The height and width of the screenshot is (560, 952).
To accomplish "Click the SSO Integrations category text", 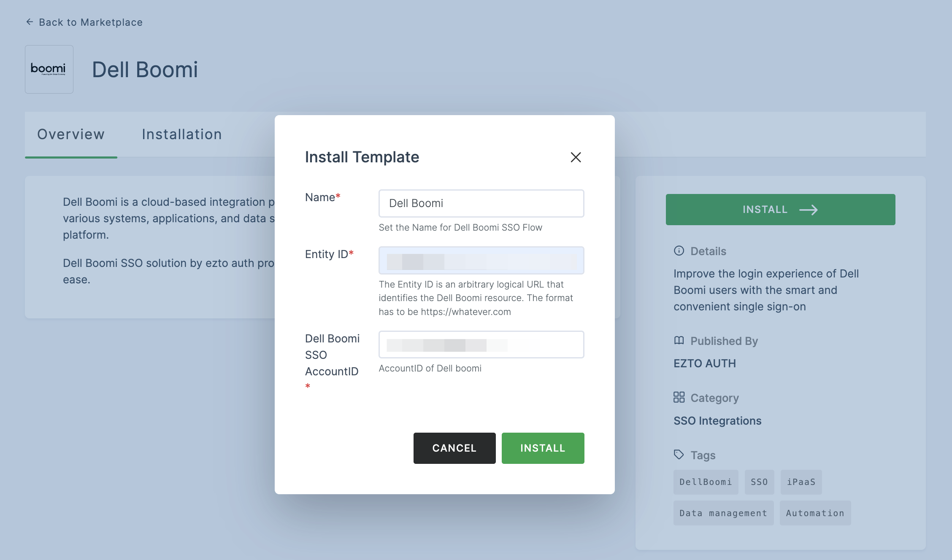I will [717, 421].
